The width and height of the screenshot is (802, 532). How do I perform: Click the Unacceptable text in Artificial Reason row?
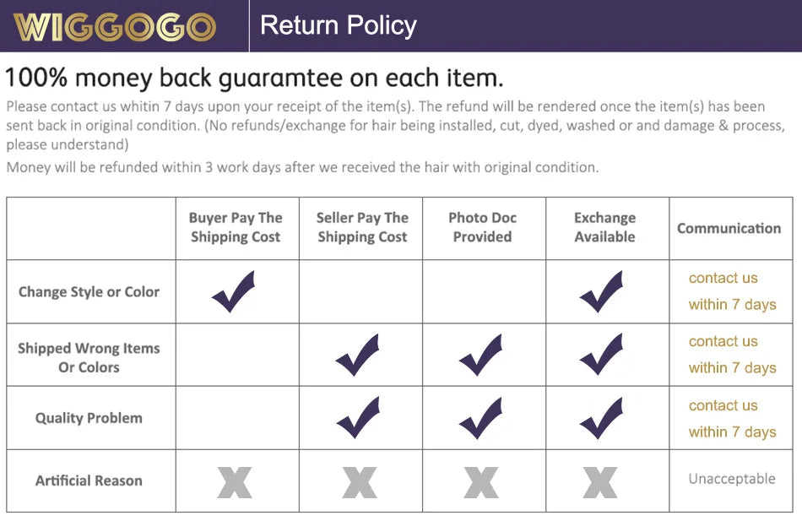[x=732, y=479]
